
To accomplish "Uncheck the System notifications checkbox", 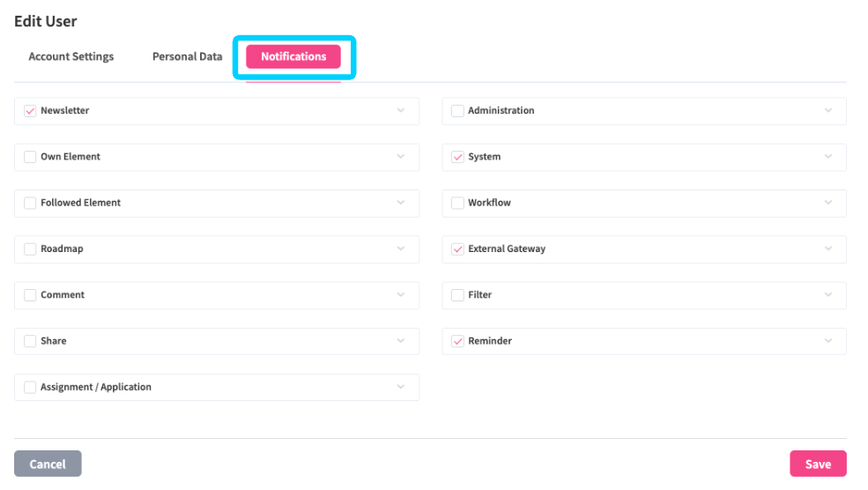I will tap(457, 157).
